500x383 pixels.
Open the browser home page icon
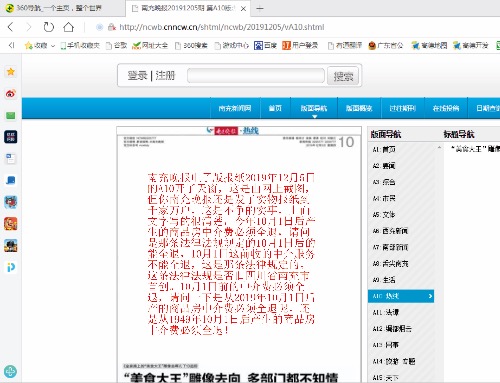[68, 27]
